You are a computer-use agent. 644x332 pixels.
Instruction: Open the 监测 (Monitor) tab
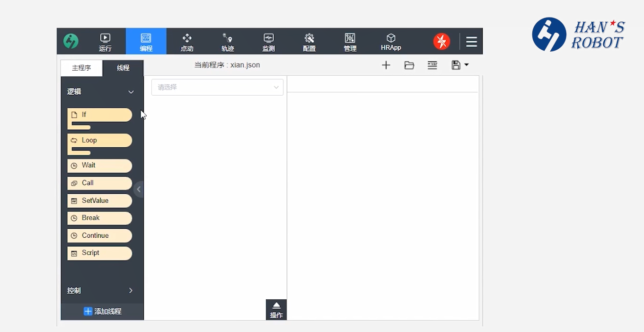click(x=268, y=42)
